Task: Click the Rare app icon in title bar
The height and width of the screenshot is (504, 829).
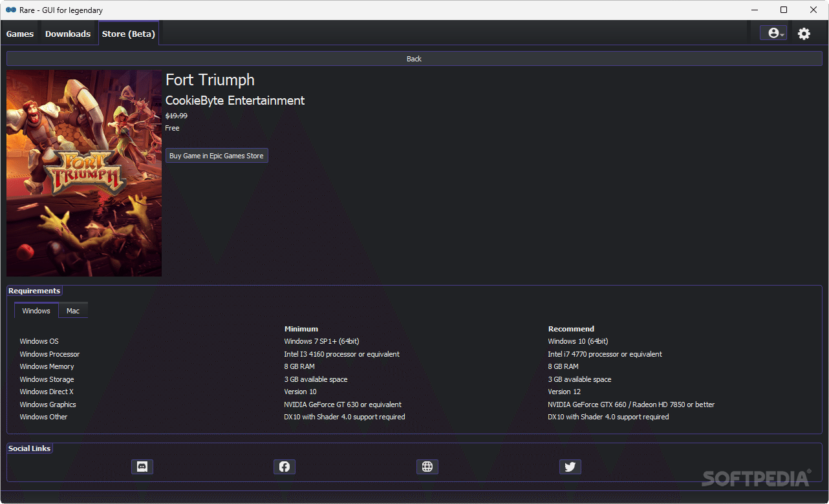Action: 11,10
